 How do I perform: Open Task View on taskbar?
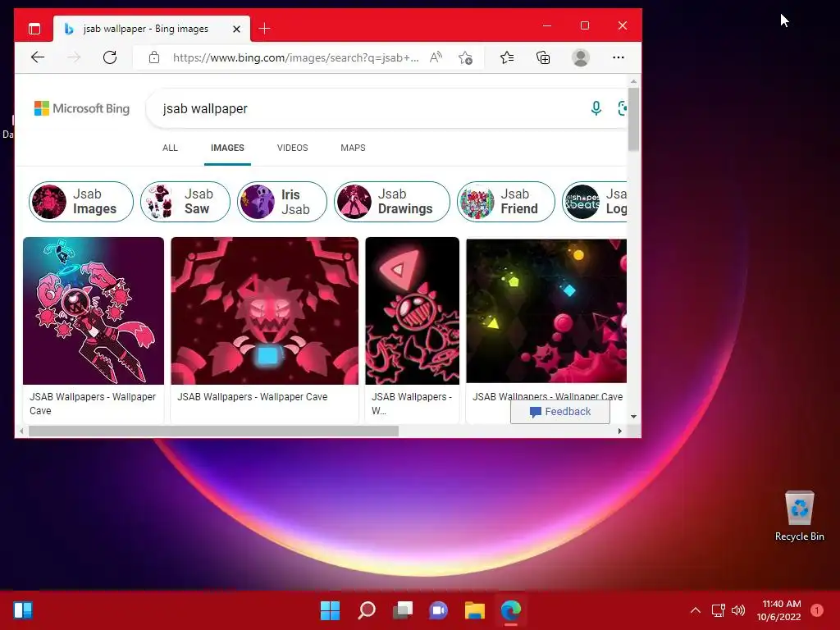(x=403, y=610)
